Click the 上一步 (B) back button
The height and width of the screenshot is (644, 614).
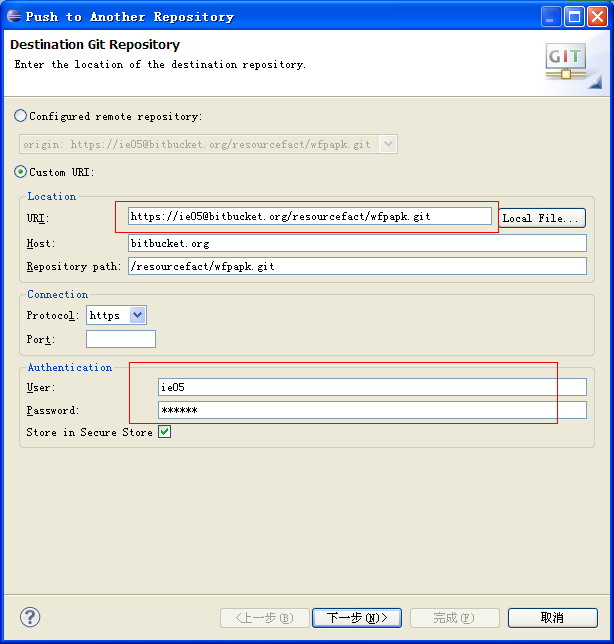[x=264, y=618]
